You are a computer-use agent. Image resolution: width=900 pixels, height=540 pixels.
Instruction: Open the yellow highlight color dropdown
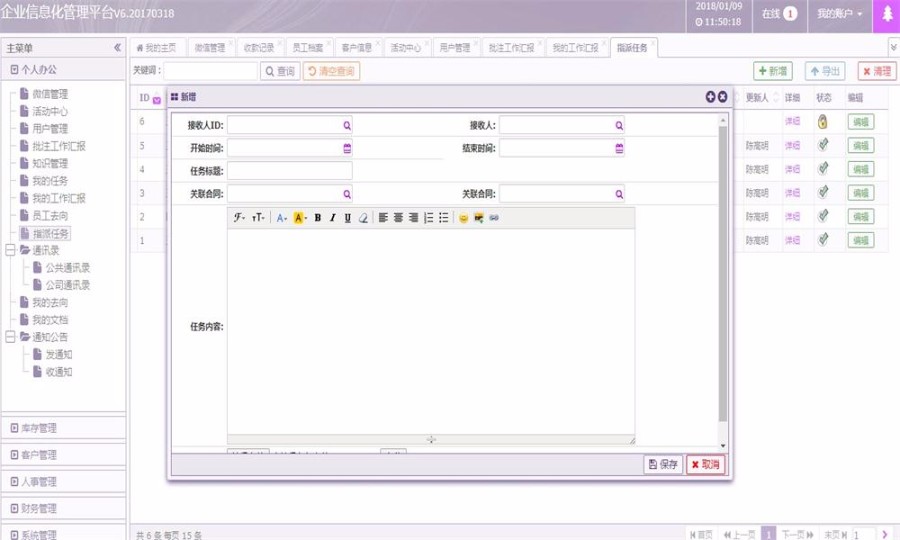point(300,217)
